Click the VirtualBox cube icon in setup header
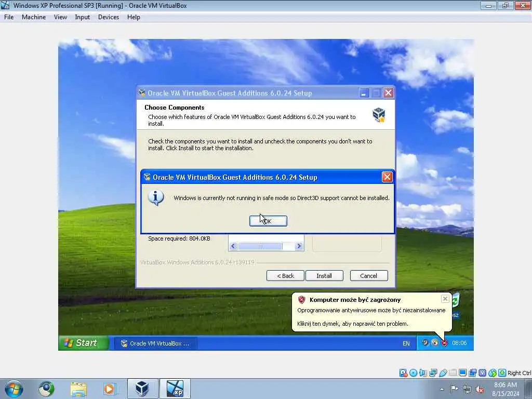 click(379, 115)
